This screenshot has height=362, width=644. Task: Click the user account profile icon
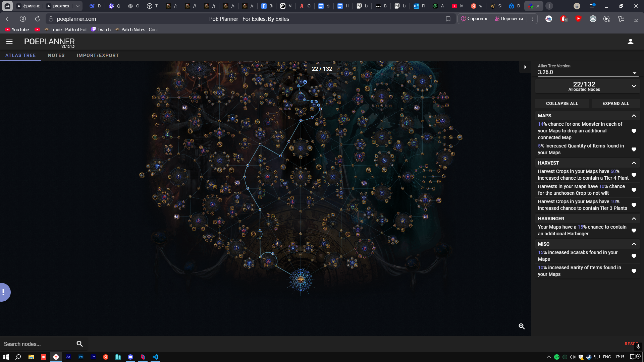[630, 42]
